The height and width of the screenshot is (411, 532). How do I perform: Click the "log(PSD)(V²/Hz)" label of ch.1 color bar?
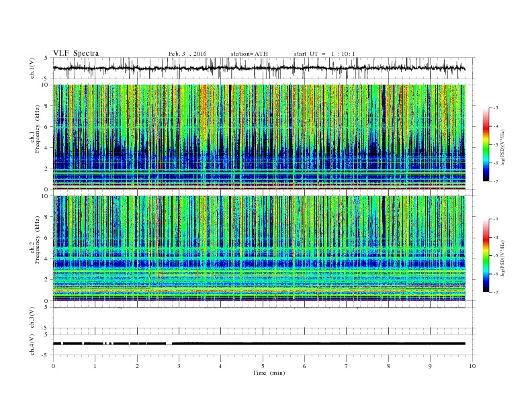pos(503,148)
